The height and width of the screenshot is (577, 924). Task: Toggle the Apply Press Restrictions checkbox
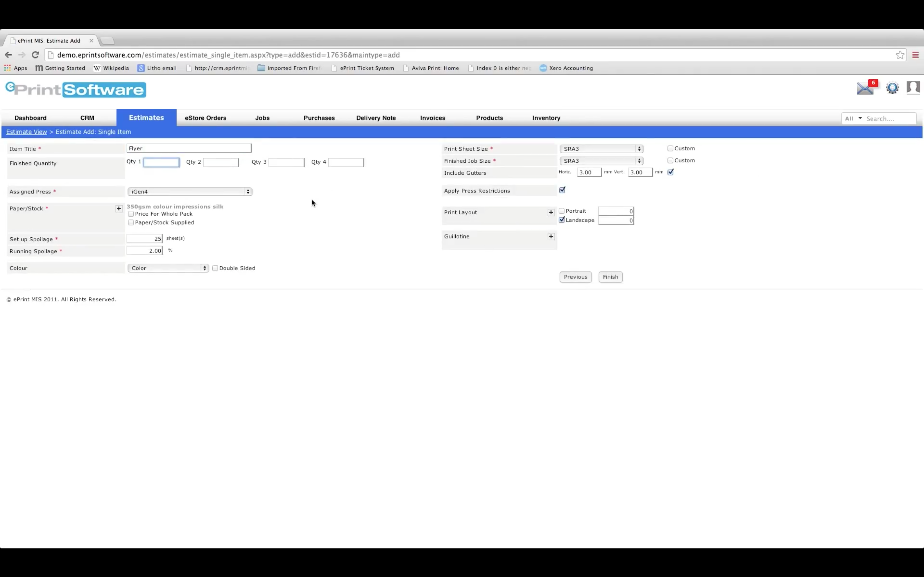pyautogui.click(x=562, y=190)
